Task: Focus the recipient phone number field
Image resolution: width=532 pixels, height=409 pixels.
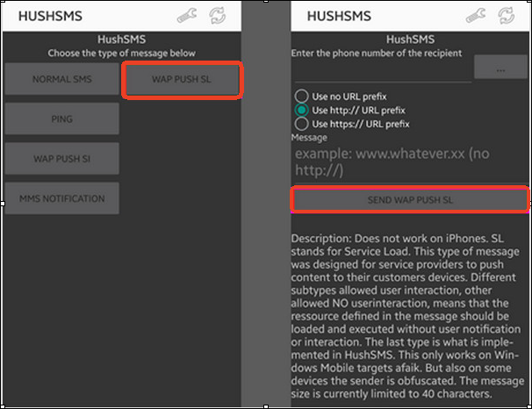Action: tap(383, 72)
